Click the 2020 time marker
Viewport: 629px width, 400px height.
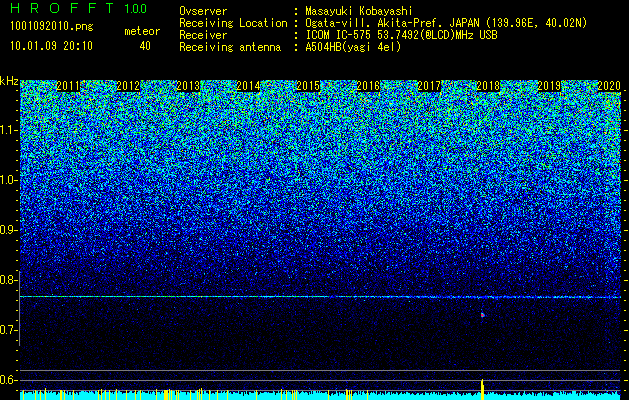[x=609, y=86]
